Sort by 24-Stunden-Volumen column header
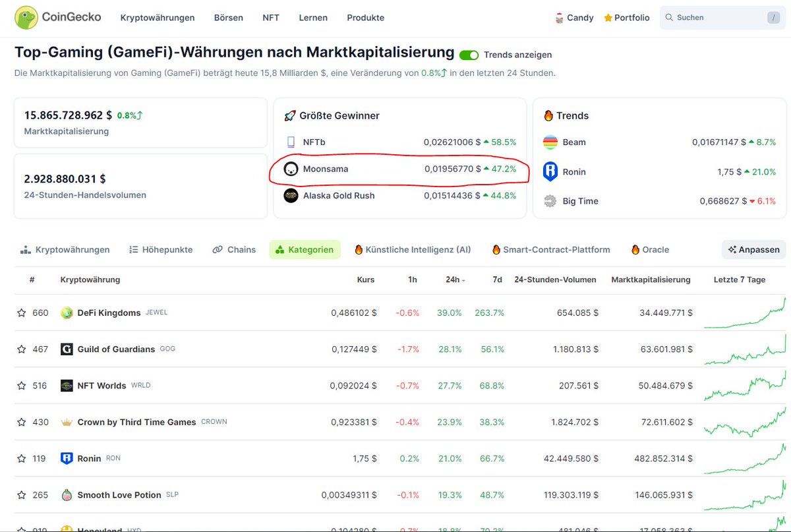The height and width of the screenshot is (532, 791). (x=555, y=280)
